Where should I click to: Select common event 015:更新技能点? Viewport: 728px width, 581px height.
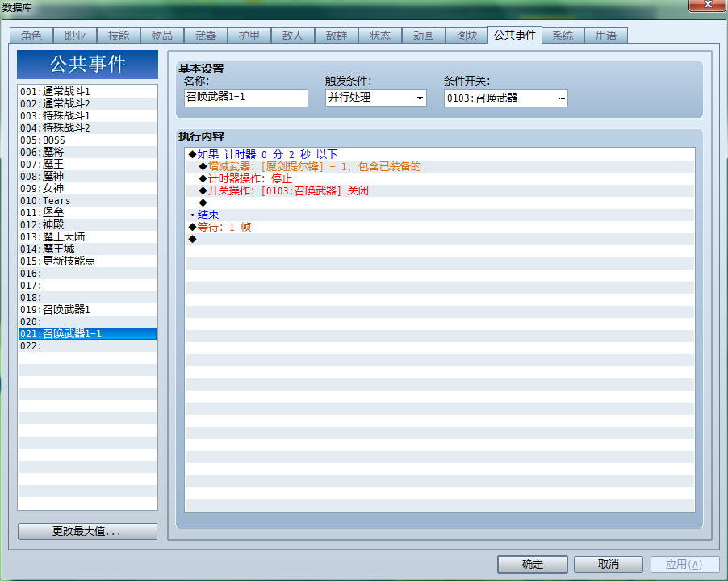click(x=87, y=261)
